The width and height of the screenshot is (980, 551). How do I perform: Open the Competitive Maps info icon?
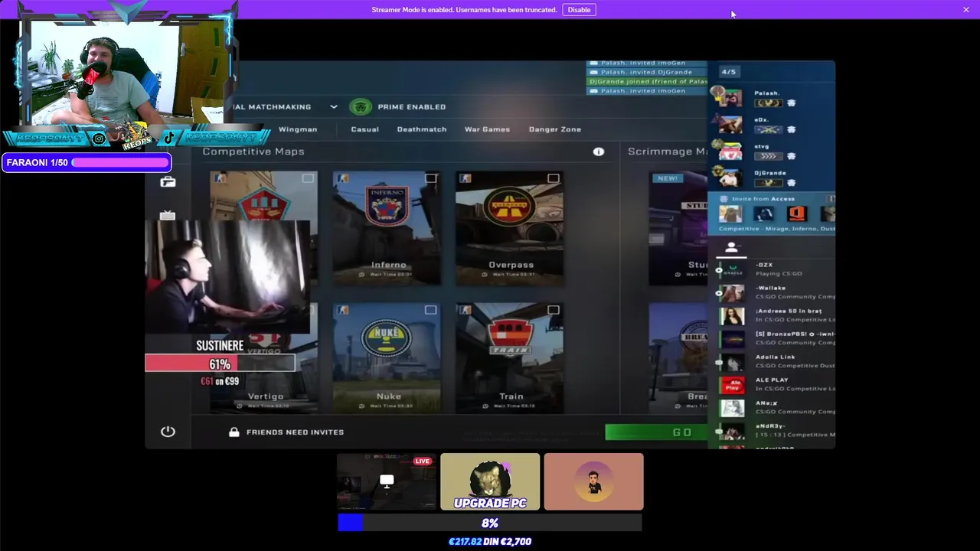pos(599,152)
